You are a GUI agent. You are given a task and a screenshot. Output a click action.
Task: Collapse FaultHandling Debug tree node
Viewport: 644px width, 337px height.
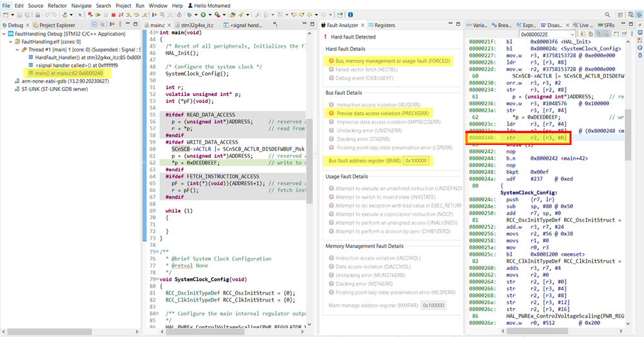(x=4, y=34)
